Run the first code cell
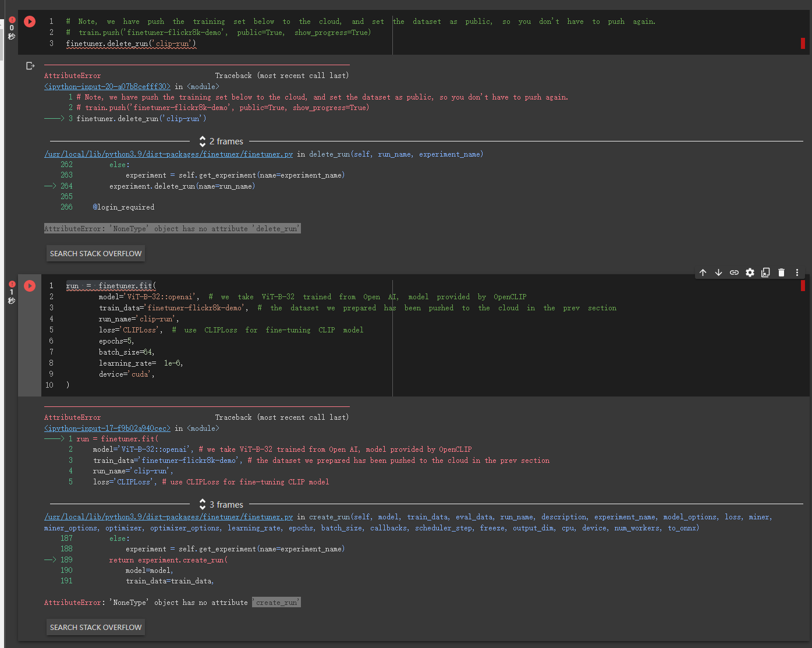The height and width of the screenshot is (648, 812). 30,21
